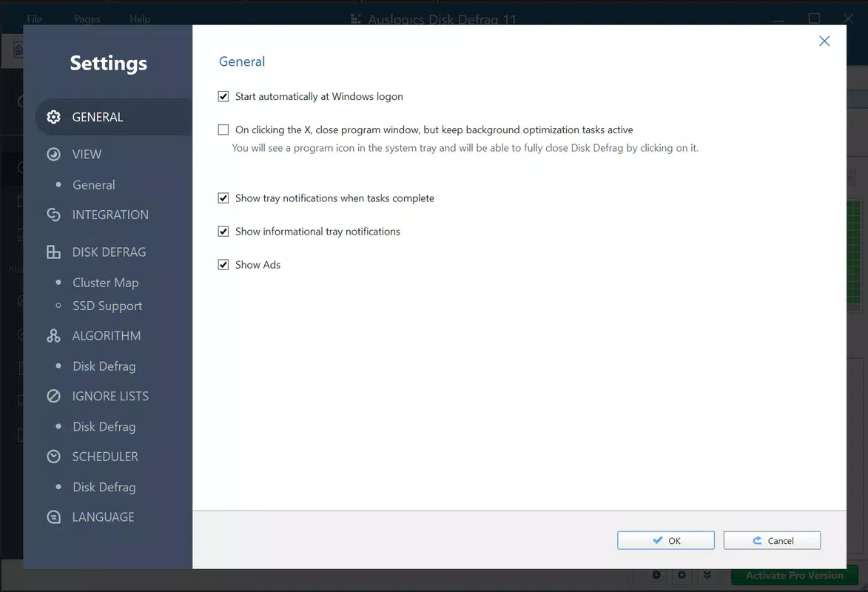Select Disk Defrag under IGNORE LISTS
The image size is (868, 592).
[104, 426]
